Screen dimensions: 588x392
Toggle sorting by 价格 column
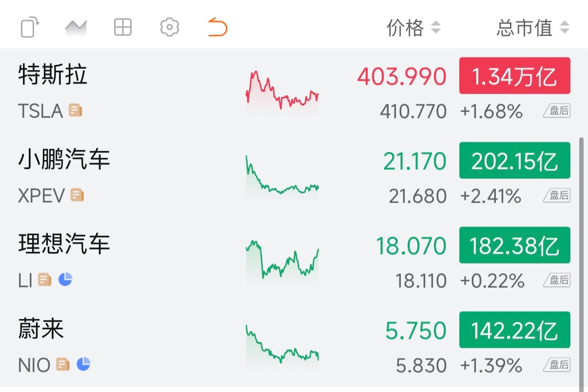412,28
